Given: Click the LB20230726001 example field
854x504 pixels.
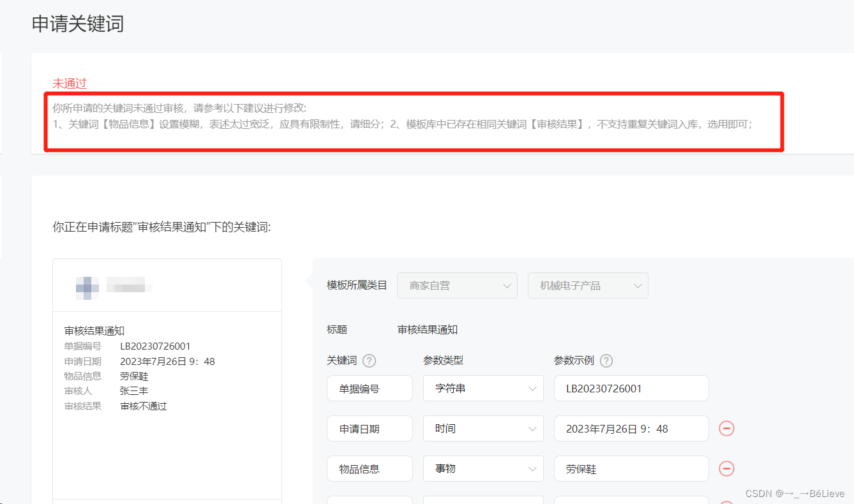Looking at the screenshot, I should pos(631,388).
